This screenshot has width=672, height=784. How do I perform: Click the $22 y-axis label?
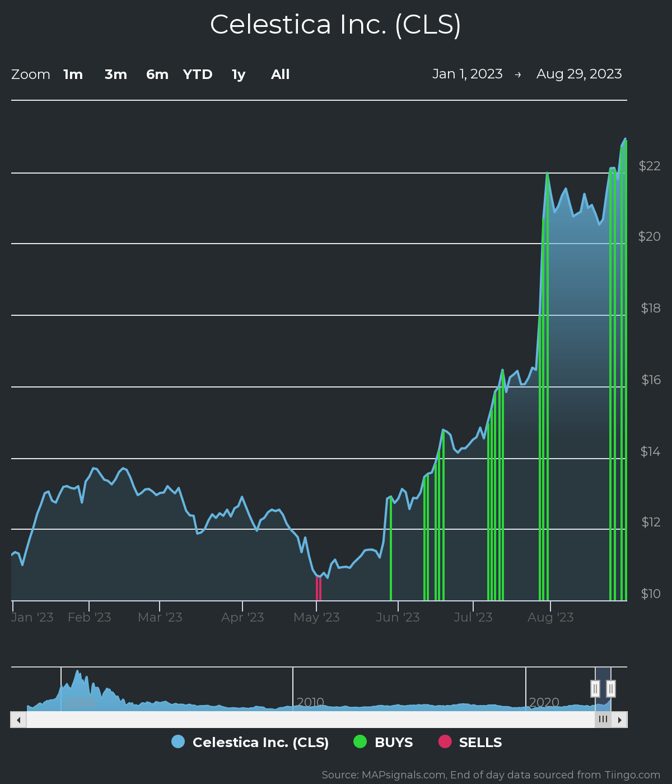tap(650, 166)
